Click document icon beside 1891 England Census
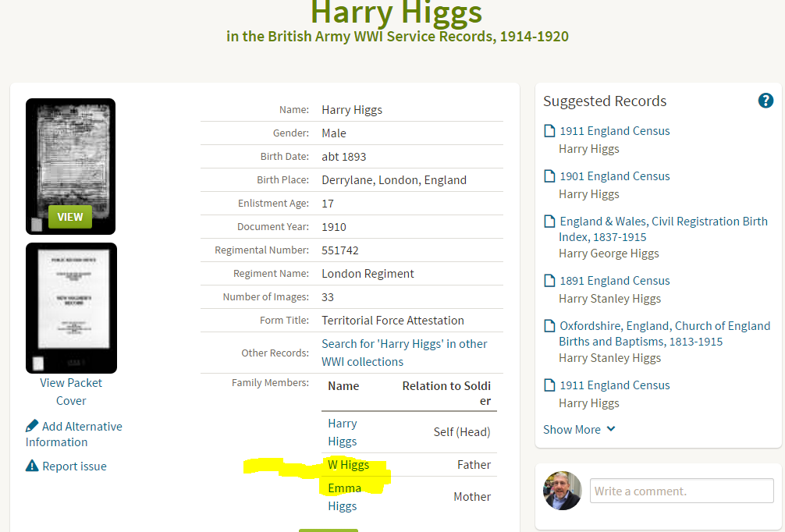The image size is (785, 532). (x=549, y=281)
